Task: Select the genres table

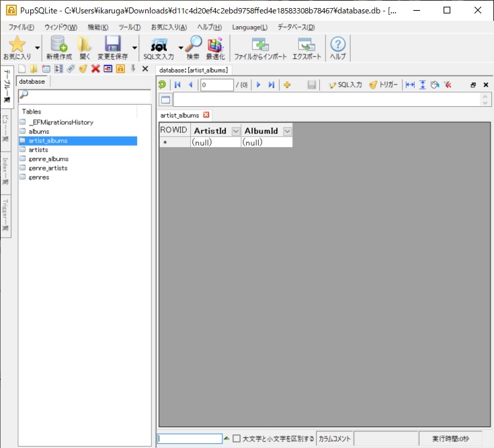Action: pyautogui.click(x=39, y=177)
